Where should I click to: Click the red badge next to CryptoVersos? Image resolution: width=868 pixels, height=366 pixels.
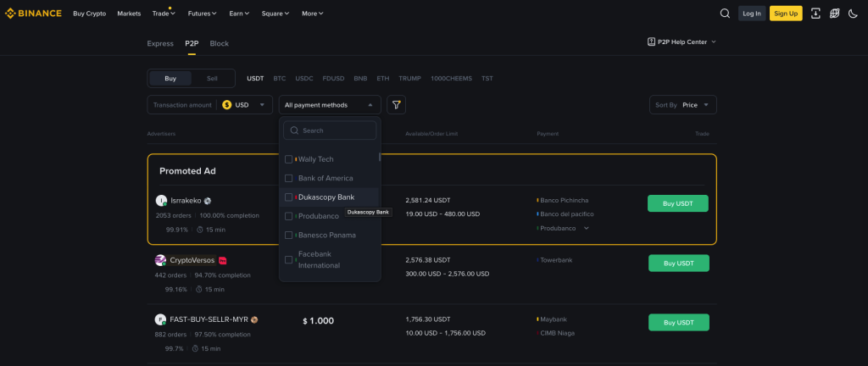(x=223, y=260)
